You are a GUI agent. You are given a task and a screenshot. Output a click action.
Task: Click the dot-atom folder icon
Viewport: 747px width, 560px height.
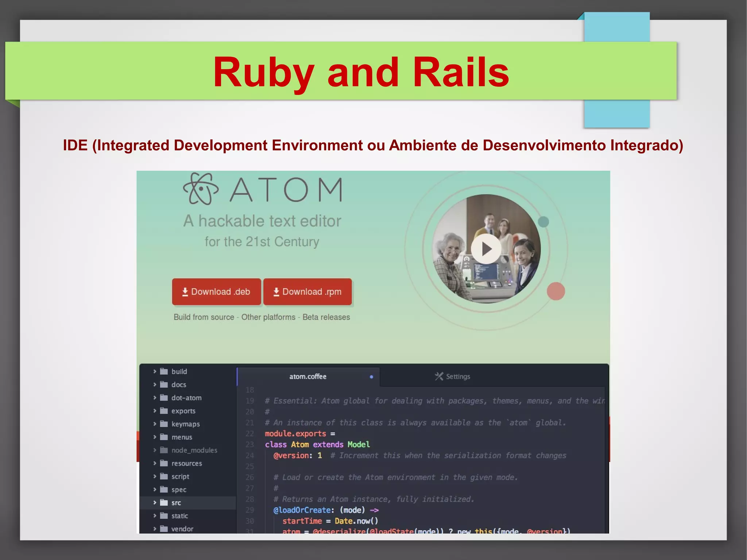point(164,398)
